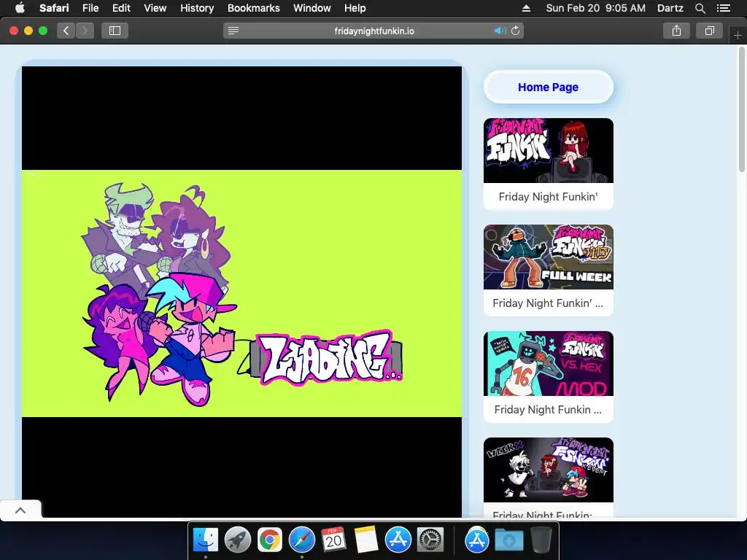Open the Apple menu

tap(20, 7)
